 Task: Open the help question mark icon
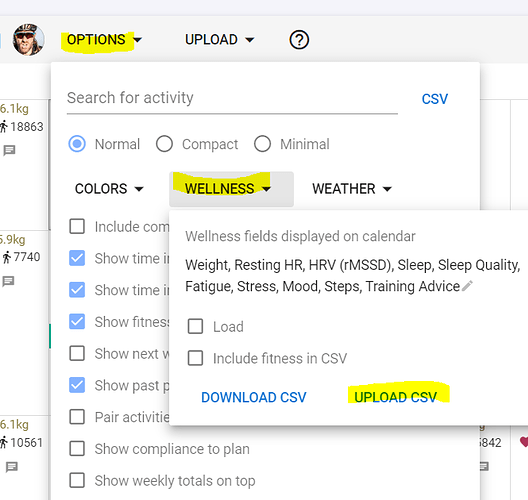(x=299, y=40)
